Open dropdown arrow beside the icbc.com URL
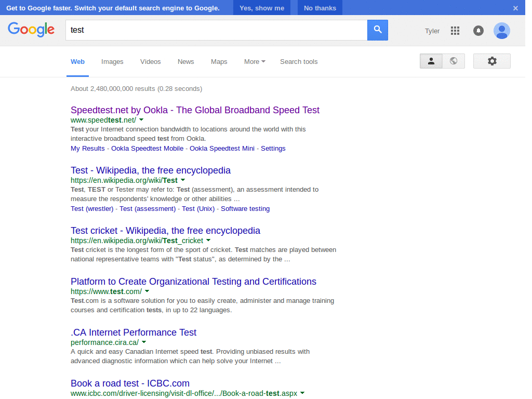 click(302, 393)
